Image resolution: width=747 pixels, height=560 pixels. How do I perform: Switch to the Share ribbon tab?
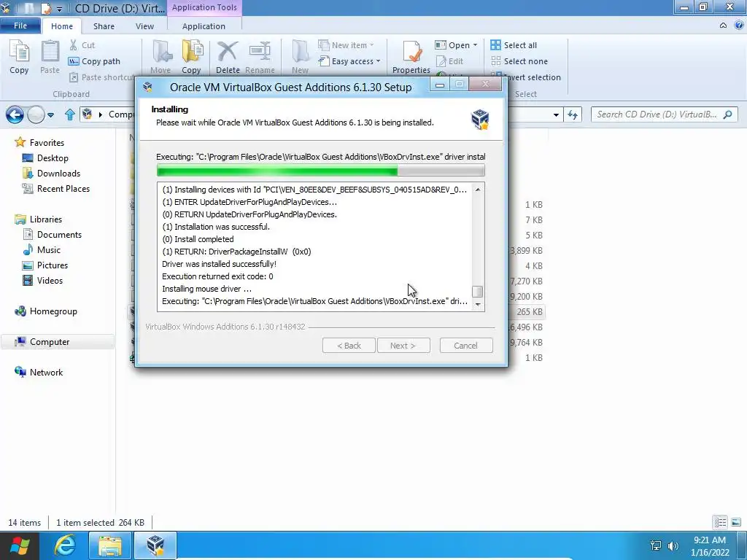(x=104, y=26)
